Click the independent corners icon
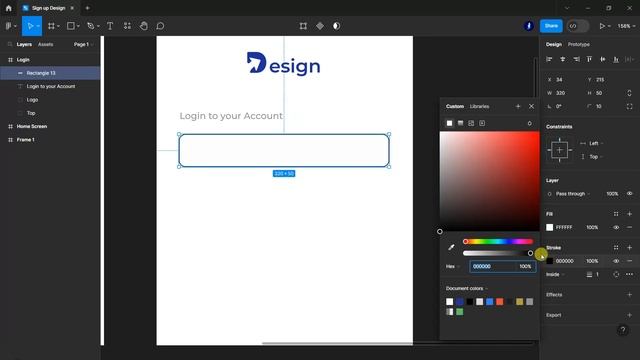The height and width of the screenshot is (360, 640). [x=629, y=106]
